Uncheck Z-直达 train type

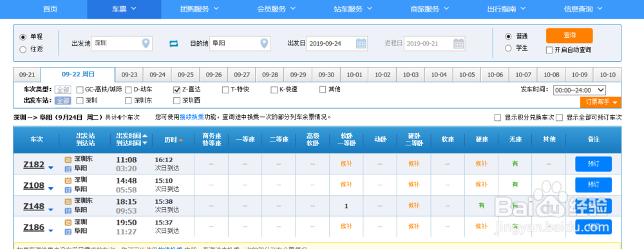(177, 89)
